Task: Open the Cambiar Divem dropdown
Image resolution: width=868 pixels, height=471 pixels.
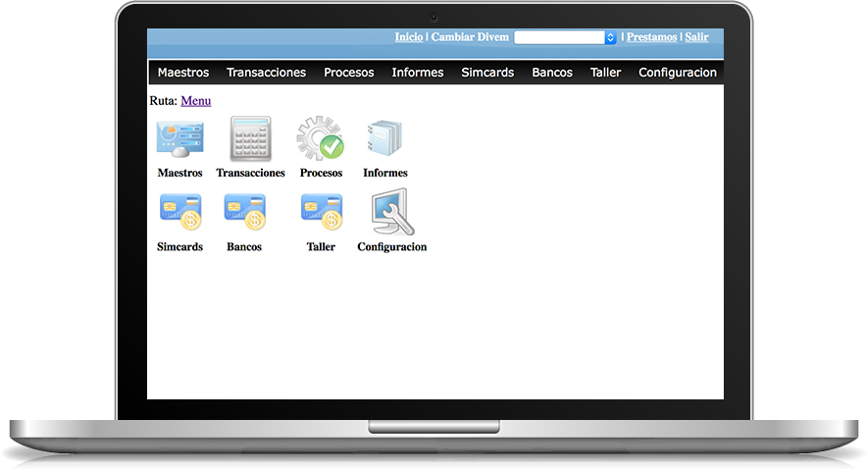Action: pyautogui.click(x=565, y=37)
